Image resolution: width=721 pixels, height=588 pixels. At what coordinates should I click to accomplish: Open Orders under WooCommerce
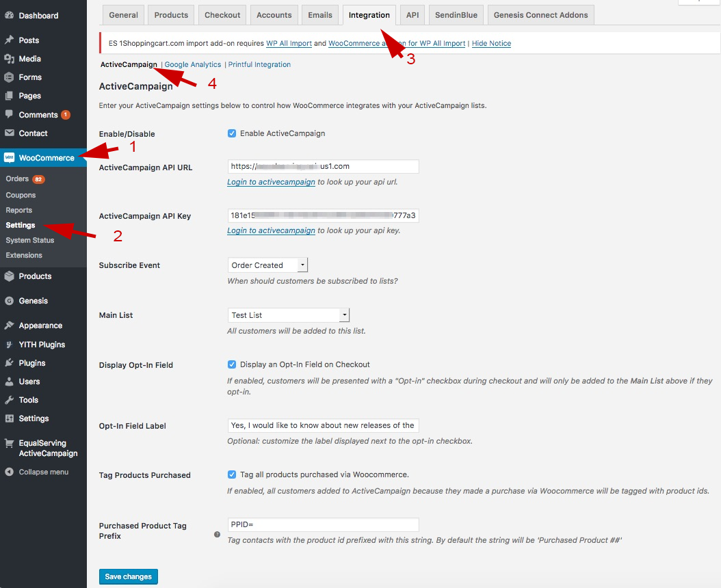coord(17,179)
